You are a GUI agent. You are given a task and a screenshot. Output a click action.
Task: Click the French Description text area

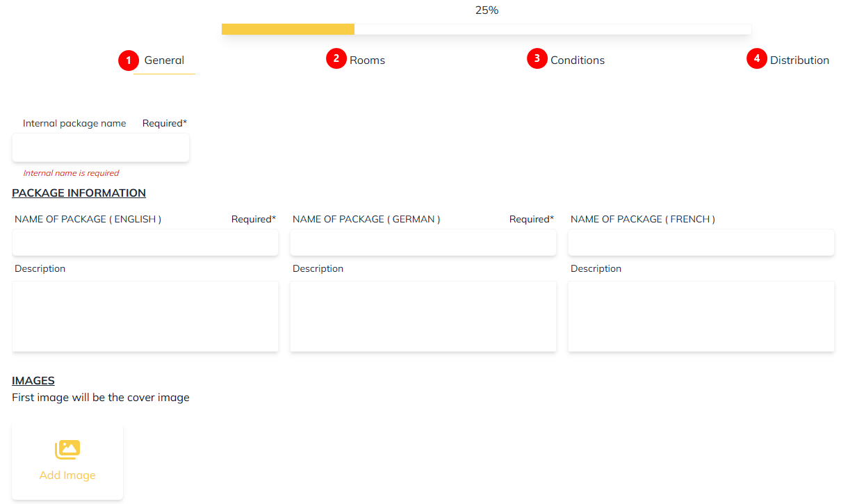[x=701, y=316]
